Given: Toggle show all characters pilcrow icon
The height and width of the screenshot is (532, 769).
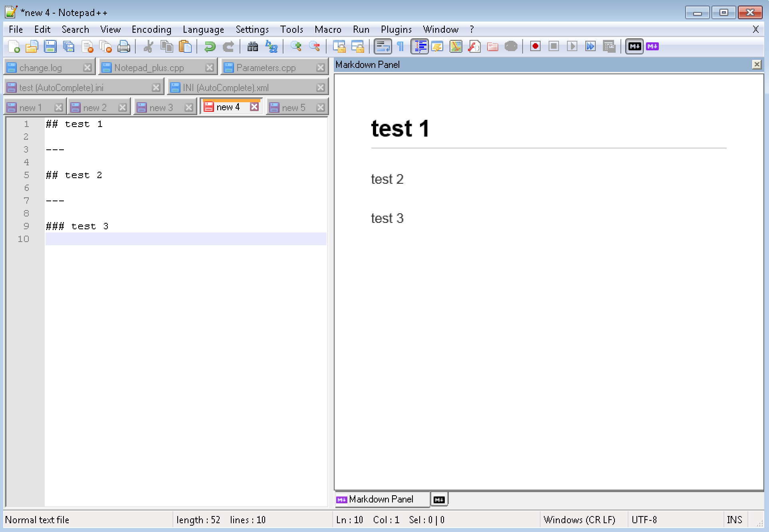Looking at the screenshot, I should [x=400, y=47].
